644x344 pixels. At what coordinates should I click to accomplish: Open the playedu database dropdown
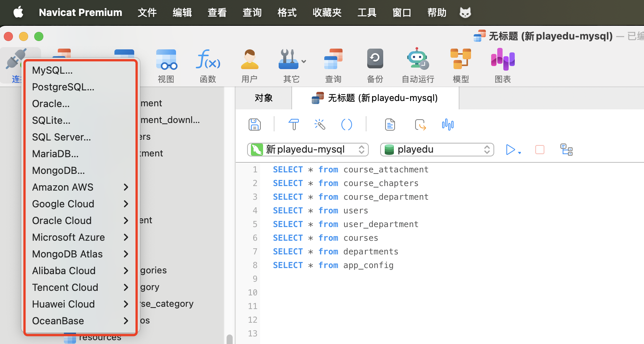click(437, 150)
